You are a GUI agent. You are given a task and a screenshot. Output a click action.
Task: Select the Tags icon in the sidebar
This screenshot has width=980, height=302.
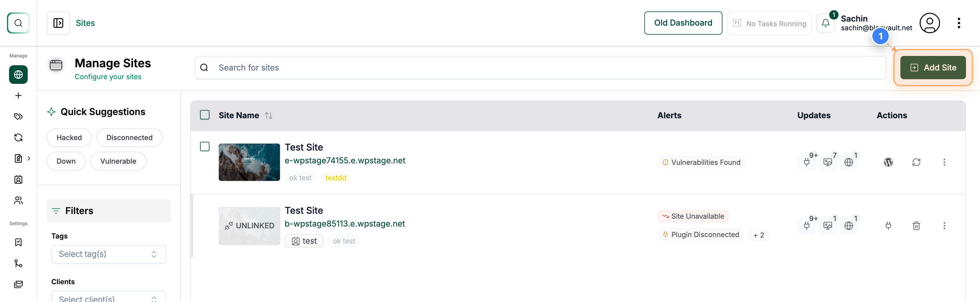[x=18, y=116]
